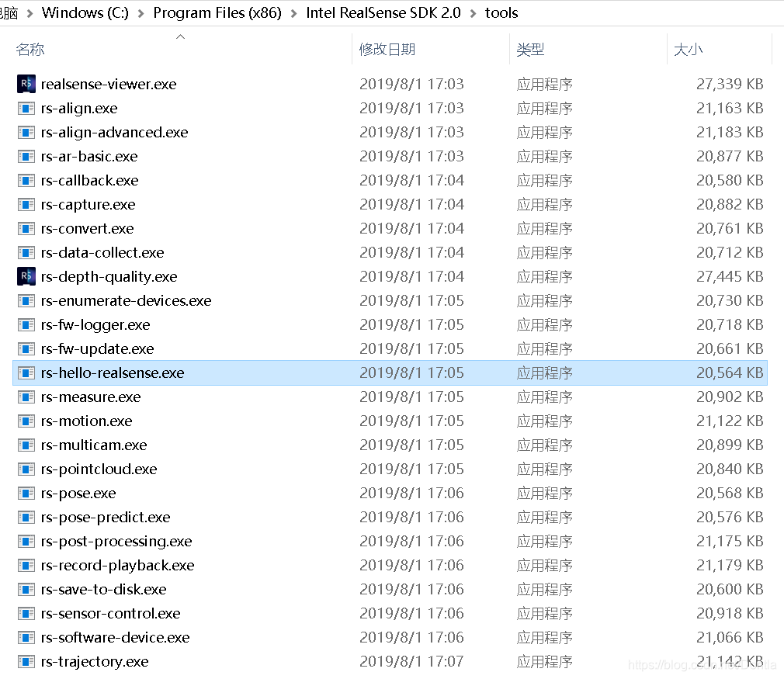Click the rs-depth-quality.exe RealSense icon

coord(26,276)
